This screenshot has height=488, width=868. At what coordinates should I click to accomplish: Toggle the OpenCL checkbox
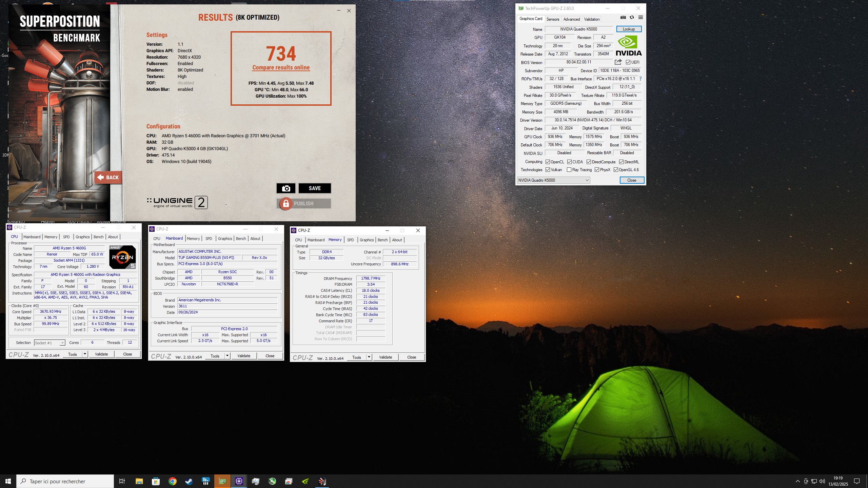coord(548,162)
